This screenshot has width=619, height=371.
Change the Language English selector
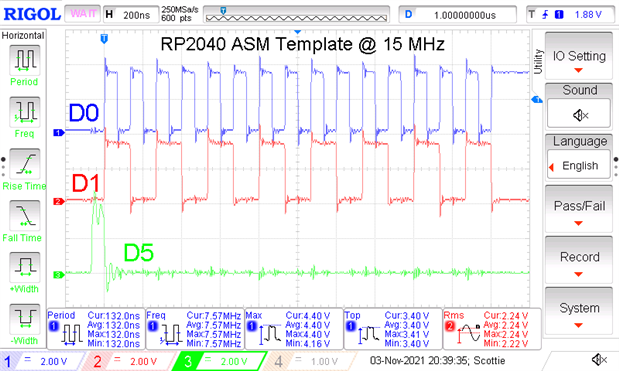[x=579, y=165]
